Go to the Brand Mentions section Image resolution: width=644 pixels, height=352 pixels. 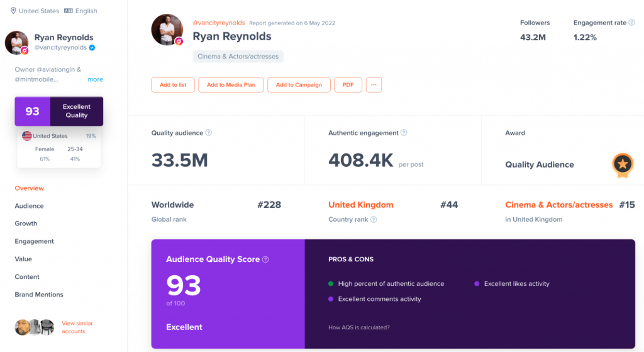click(39, 295)
